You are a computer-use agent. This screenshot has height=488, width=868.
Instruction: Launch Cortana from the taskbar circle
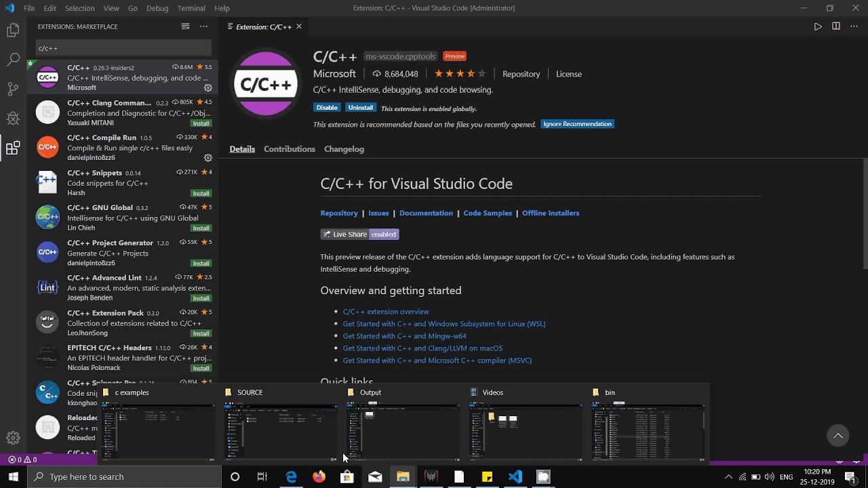coord(235,476)
